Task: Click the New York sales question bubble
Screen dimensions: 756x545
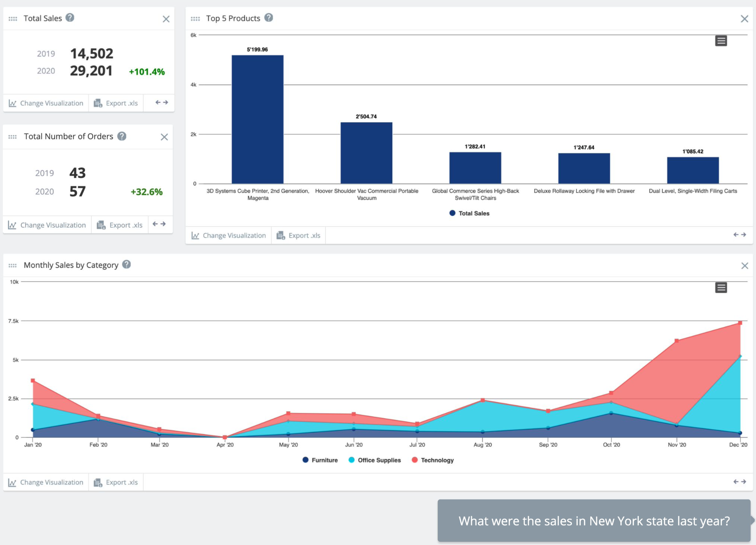Action: pyautogui.click(x=594, y=521)
